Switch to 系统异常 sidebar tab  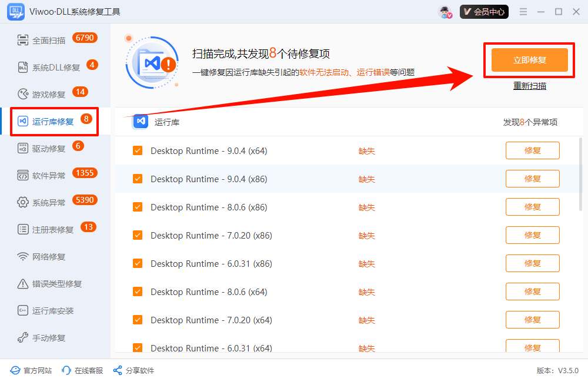pos(49,203)
